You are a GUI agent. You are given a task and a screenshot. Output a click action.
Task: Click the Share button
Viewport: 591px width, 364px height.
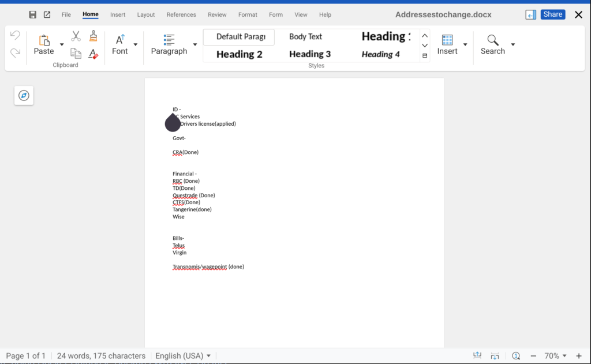[x=552, y=14]
